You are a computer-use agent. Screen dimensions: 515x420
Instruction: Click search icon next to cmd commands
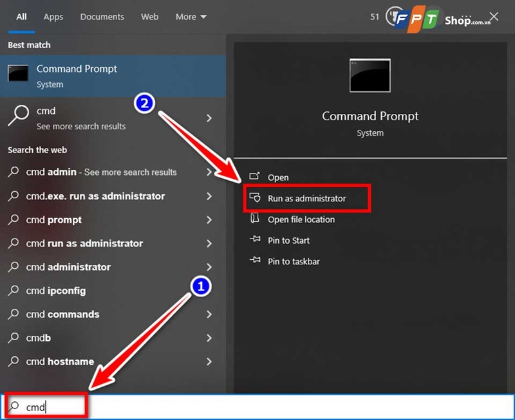tap(13, 314)
